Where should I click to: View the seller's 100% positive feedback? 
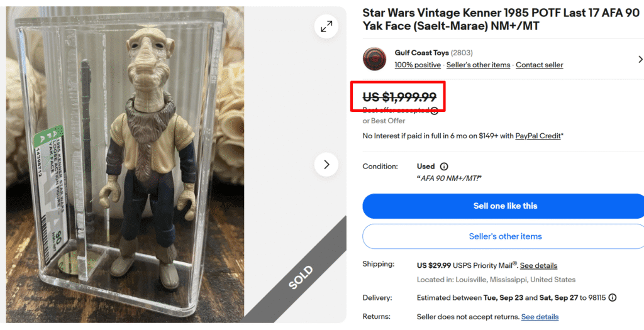[x=418, y=65]
